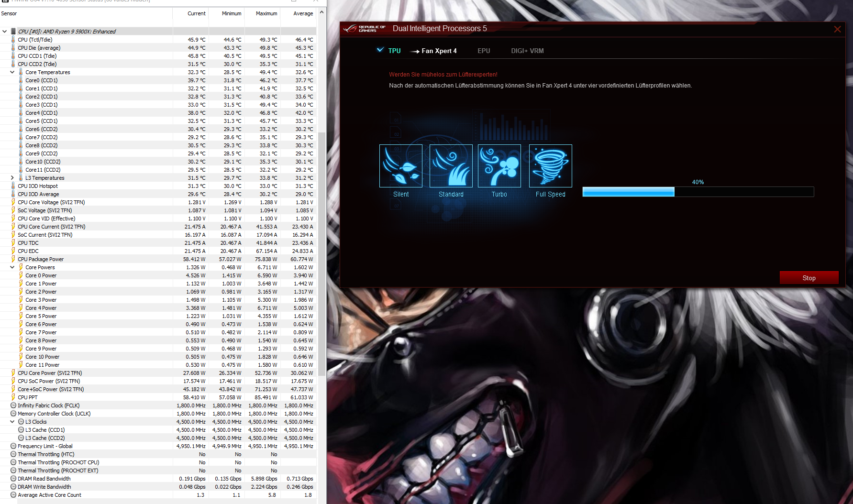Click lightning icon of CPU Package Power row

click(x=13, y=259)
